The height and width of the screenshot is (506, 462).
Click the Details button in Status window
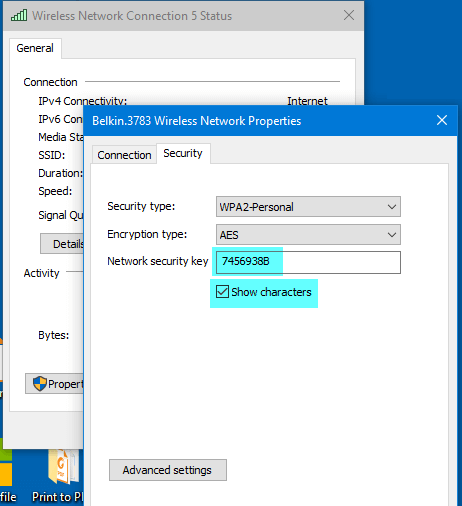(x=62, y=244)
